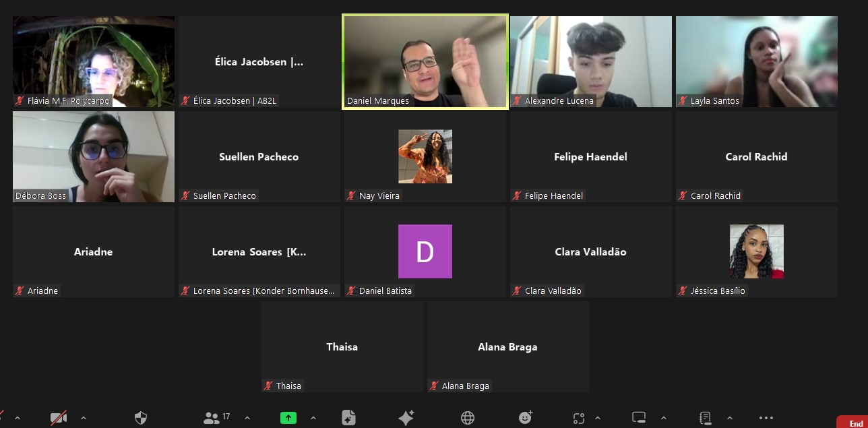Click the large Felipe Haendel tile name

(x=590, y=156)
